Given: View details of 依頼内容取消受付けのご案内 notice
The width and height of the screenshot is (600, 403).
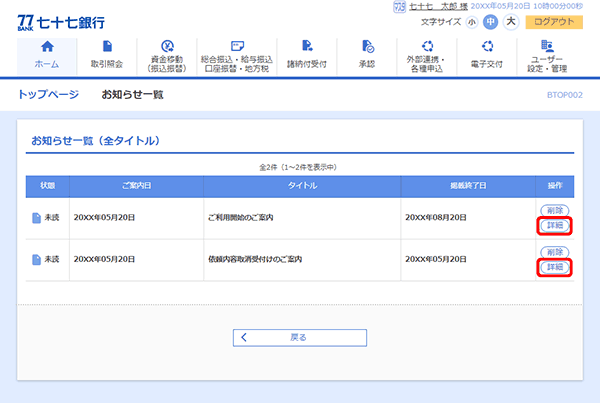Looking at the screenshot, I should [x=553, y=267].
